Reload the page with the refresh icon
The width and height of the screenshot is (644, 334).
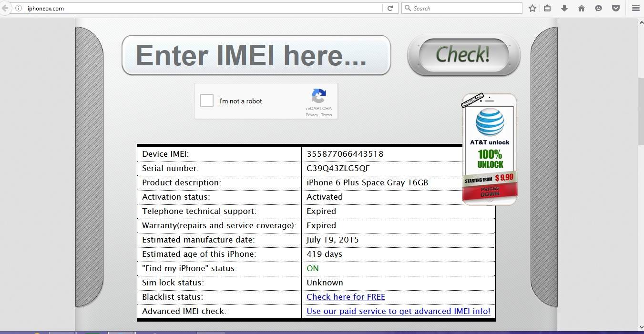(x=390, y=8)
